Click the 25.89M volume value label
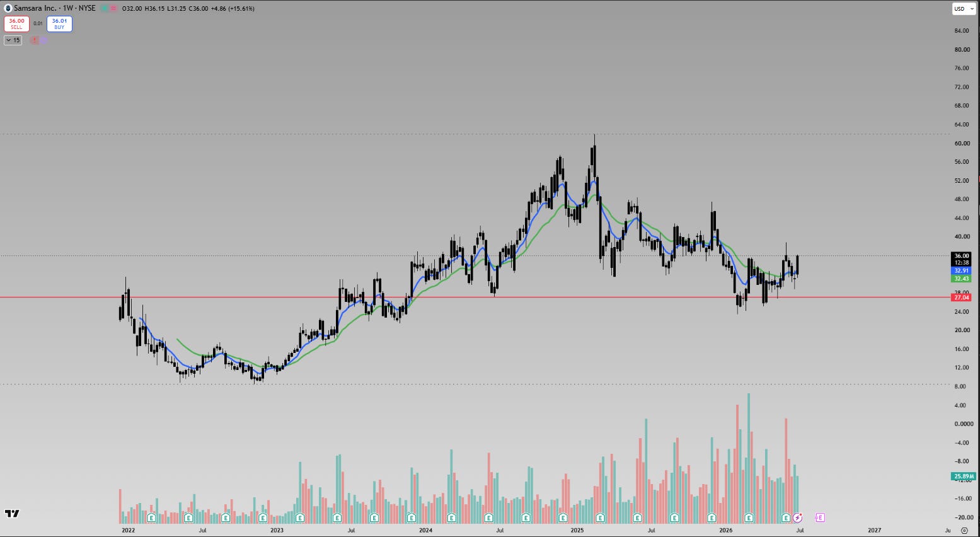980x537 pixels. tap(963, 476)
